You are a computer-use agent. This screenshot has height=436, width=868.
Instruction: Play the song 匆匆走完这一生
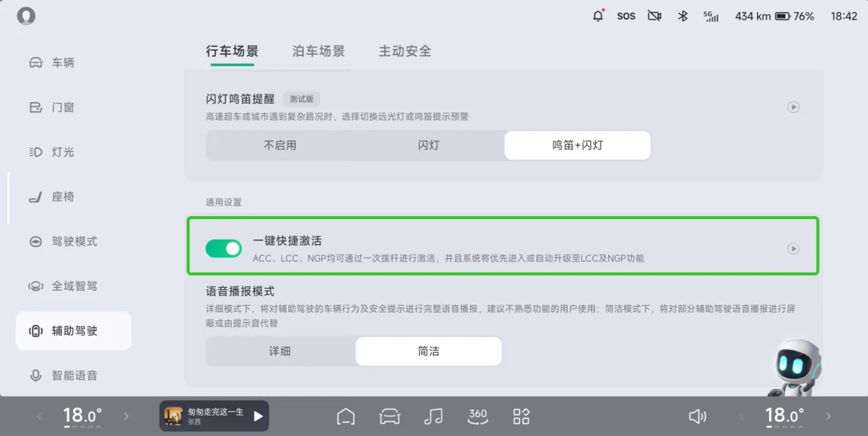pyautogui.click(x=258, y=416)
